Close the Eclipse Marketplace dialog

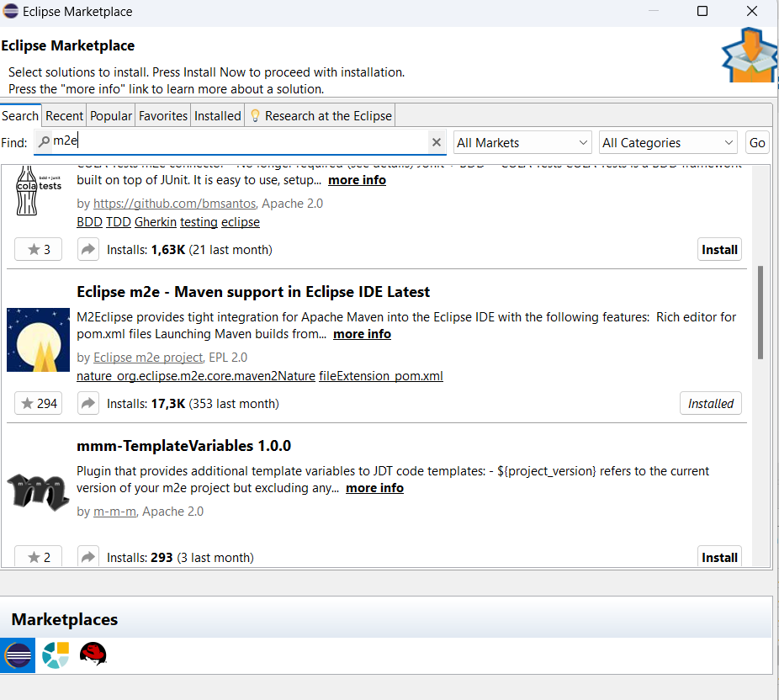pos(752,11)
